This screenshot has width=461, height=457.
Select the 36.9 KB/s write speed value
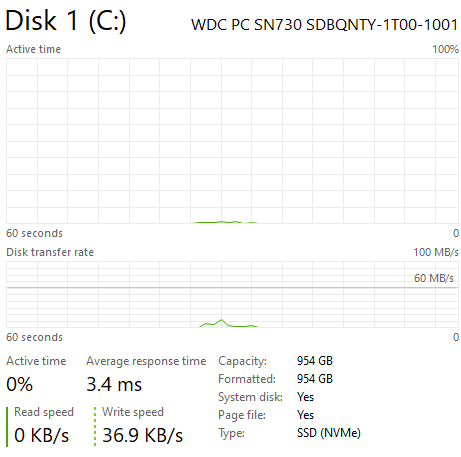[x=142, y=435]
